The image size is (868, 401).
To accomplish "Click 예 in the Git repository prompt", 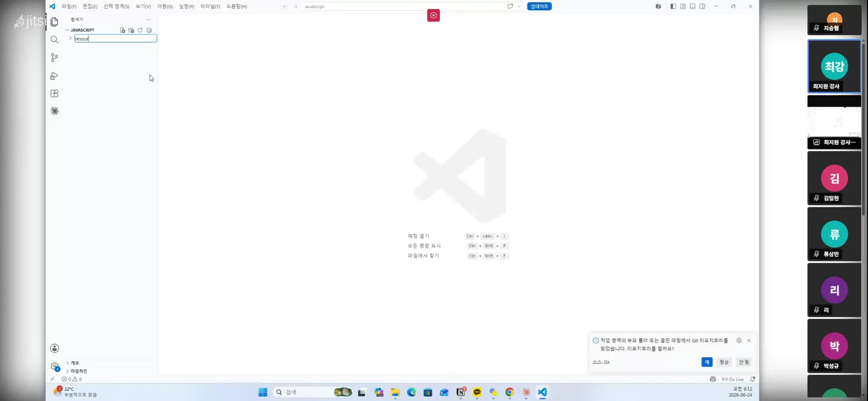I will [707, 362].
